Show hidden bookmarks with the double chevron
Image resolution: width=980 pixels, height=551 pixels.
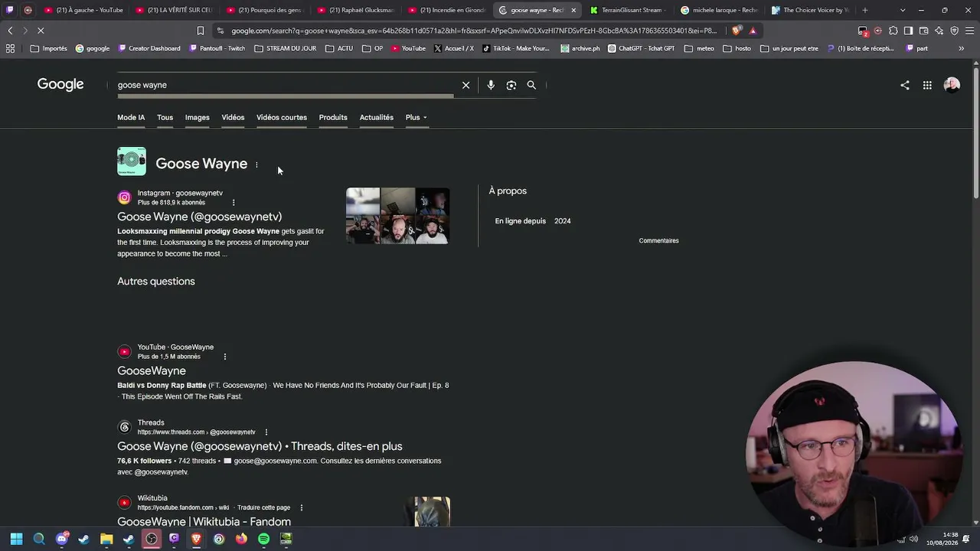(961, 48)
